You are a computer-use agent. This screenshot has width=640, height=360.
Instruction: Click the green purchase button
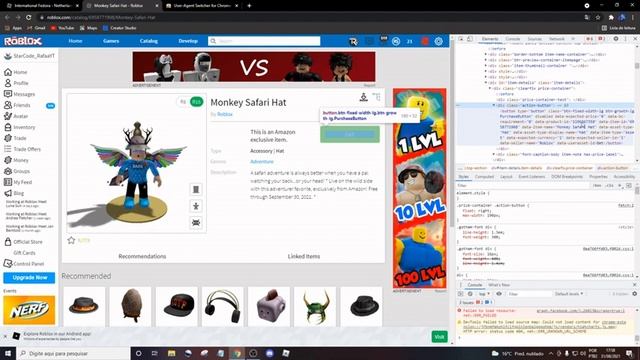coord(350,134)
